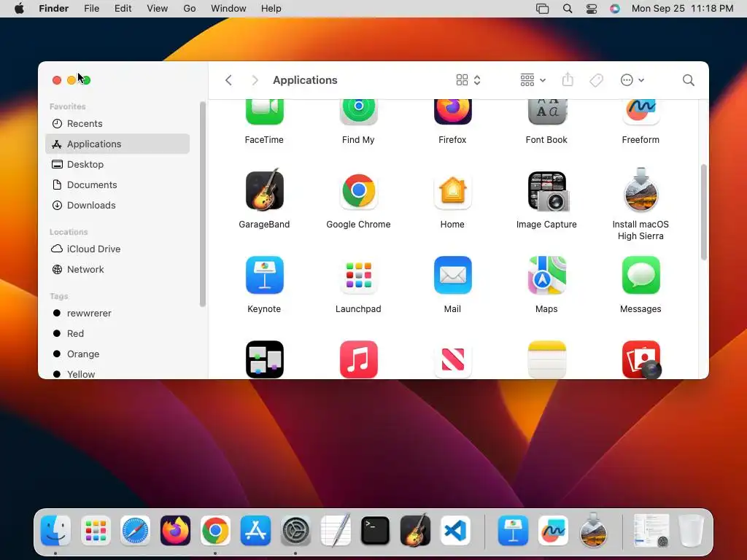
Task: Filter by the Yellow tag
Action: click(117, 374)
